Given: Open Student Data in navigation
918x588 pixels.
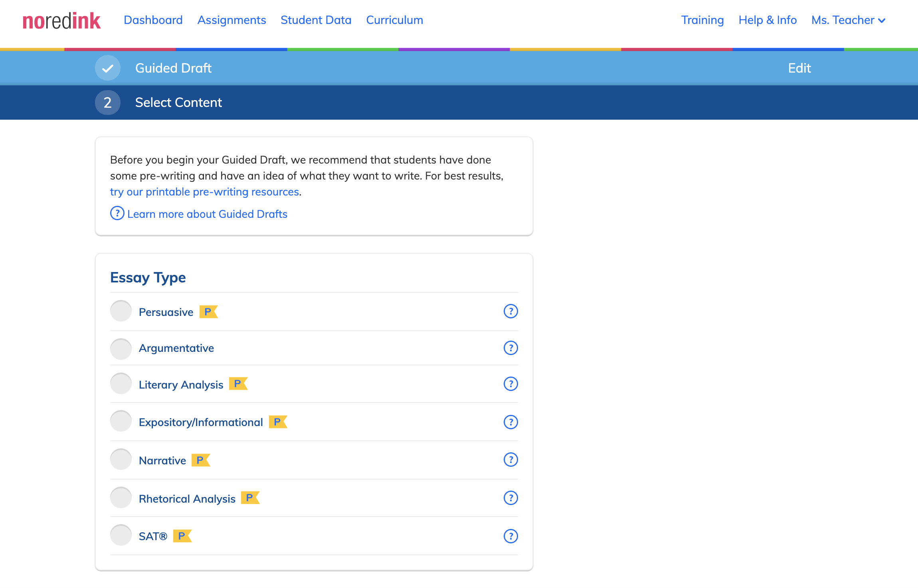Looking at the screenshot, I should (x=316, y=20).
